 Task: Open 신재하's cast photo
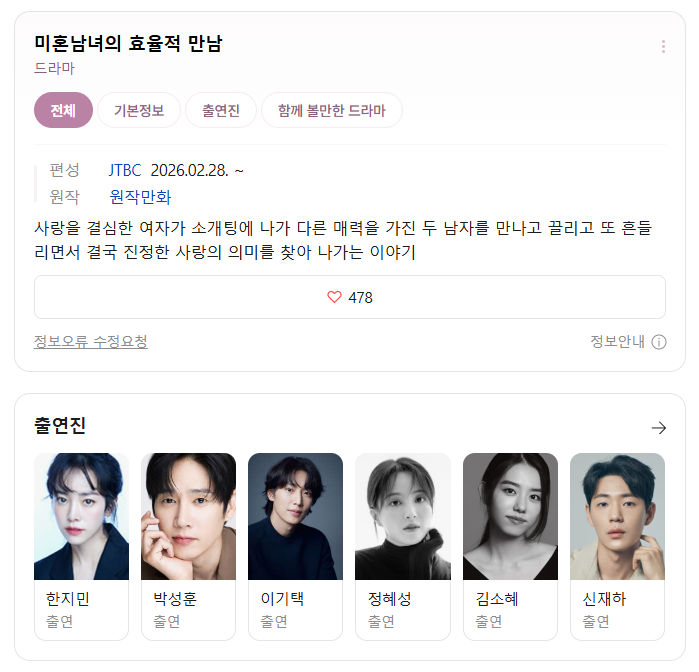coord(617,516)
